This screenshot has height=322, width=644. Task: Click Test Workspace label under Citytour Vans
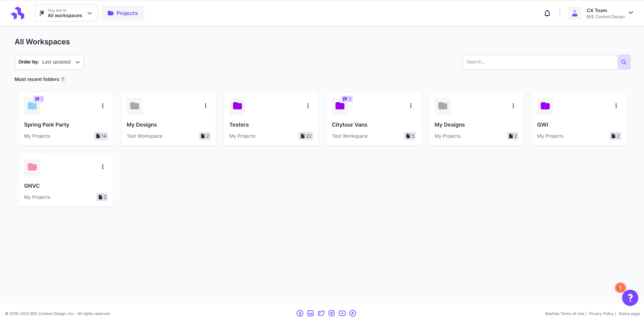(x=350, y=136)
